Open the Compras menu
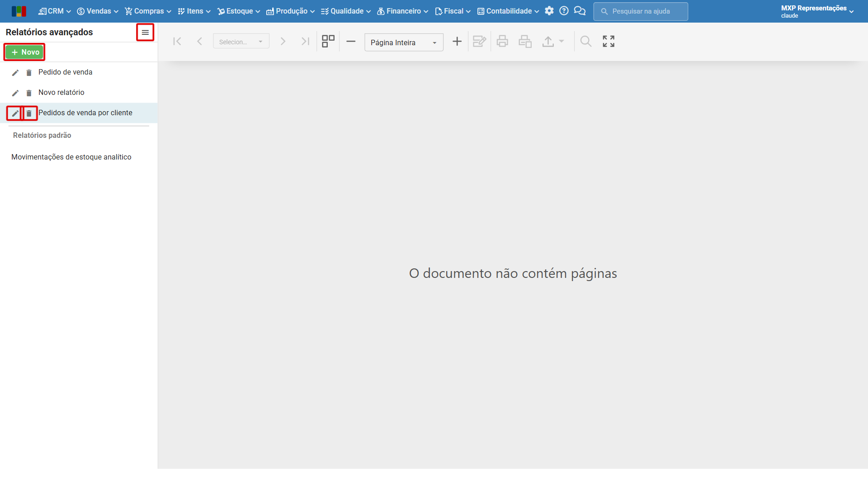Viewport: 868px width, 488px height. [148, 11]
